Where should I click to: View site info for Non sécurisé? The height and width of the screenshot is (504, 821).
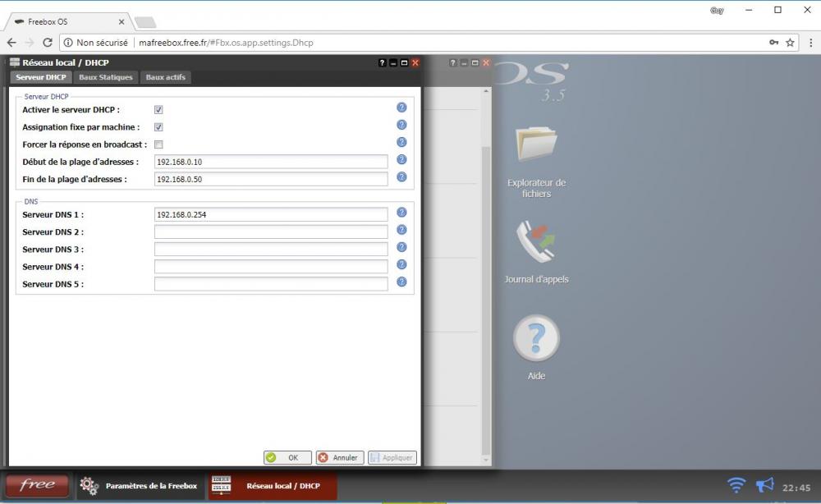[x=95, y=43]
